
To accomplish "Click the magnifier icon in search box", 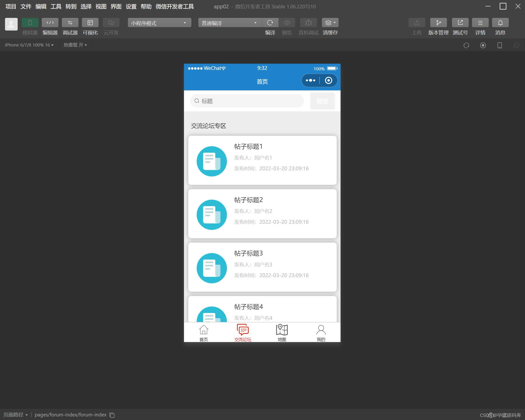I will click(197, 101).
